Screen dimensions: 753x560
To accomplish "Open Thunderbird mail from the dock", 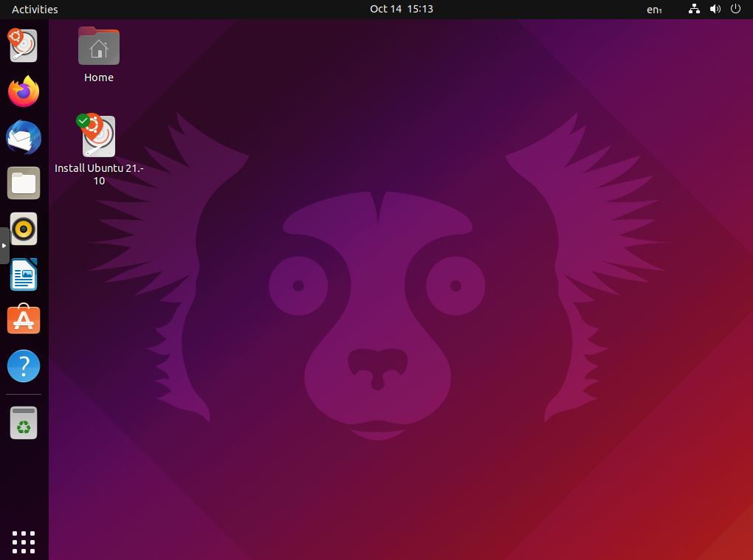I will point(24,137).
